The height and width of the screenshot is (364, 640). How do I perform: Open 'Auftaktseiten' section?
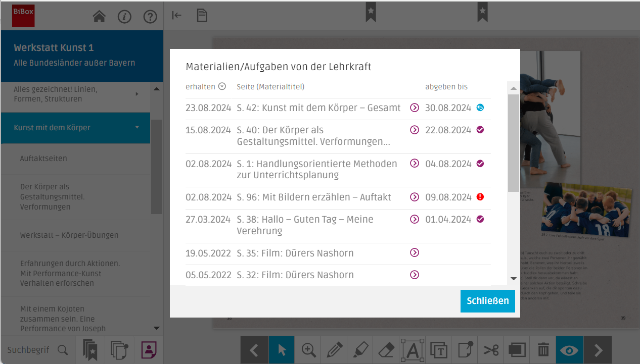(x=76, y=159)
